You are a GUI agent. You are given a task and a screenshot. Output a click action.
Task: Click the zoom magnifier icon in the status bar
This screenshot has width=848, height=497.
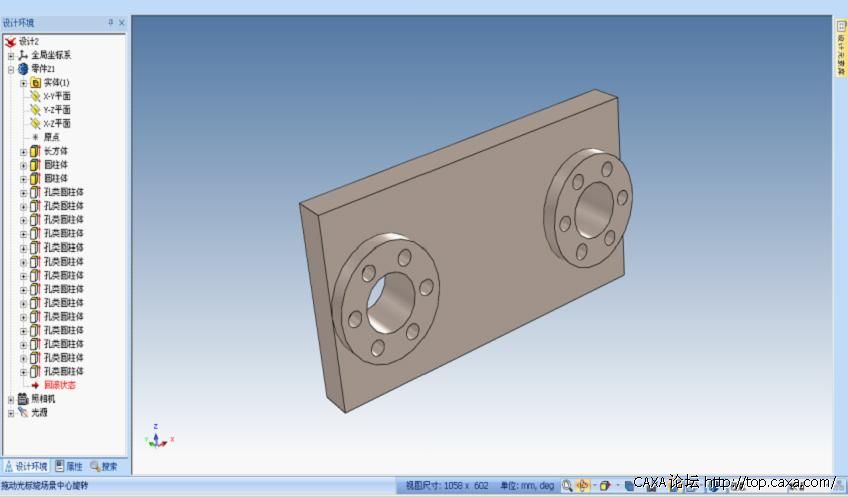567,485
